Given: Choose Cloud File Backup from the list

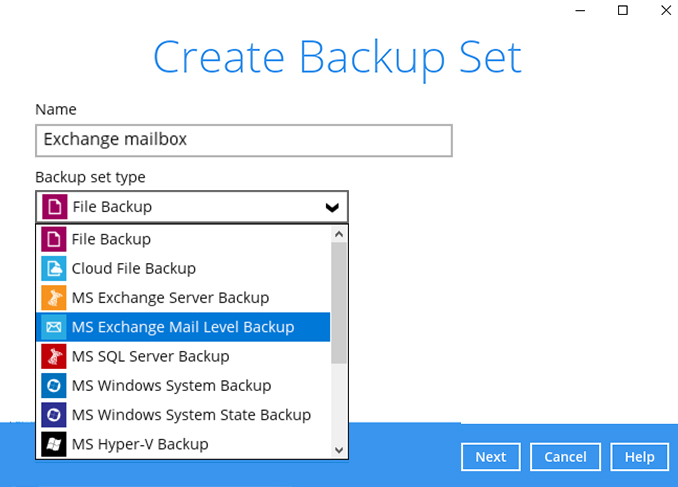Looking at the screenshot, I should pos(183,269).
